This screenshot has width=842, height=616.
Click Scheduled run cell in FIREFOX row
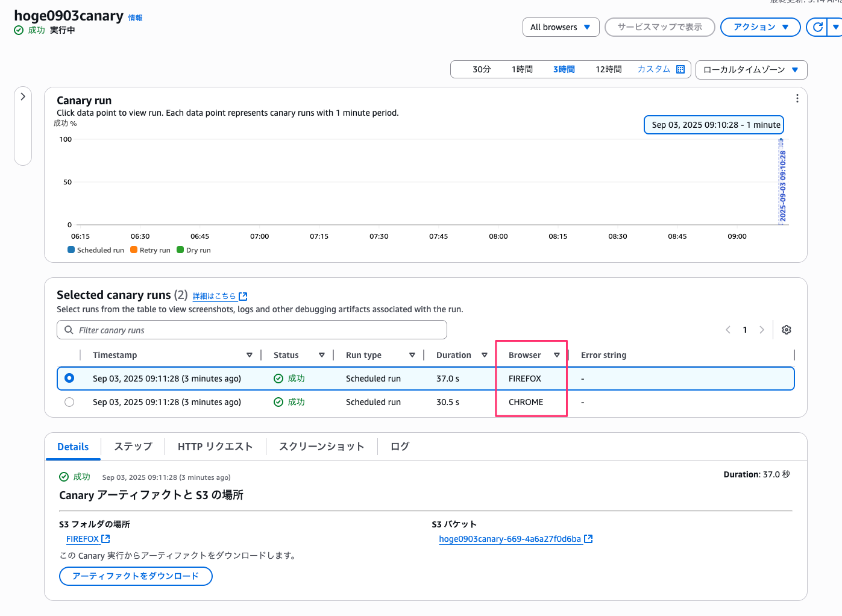tap(373, 379)
